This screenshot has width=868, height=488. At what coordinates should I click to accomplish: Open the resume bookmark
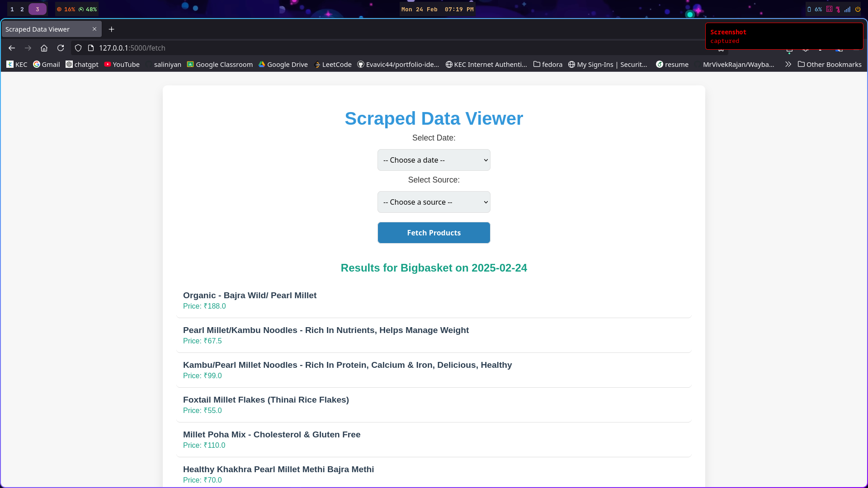(x=672, y=65)
